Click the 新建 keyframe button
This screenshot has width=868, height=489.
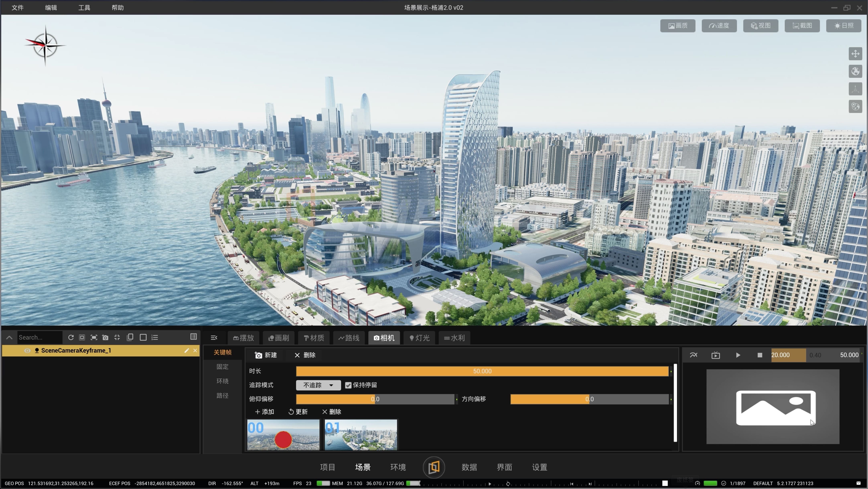point(266,355)
